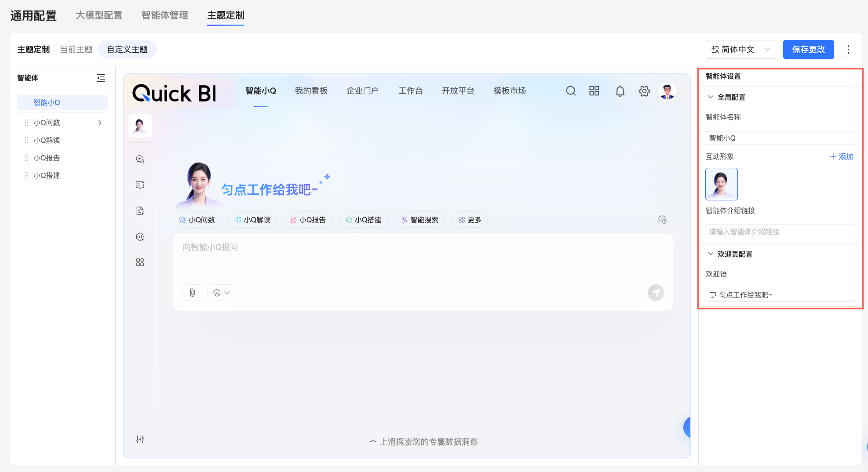
Task: Select the book interpretation icon in preview sidebar
Action: [x=140, y=185]
